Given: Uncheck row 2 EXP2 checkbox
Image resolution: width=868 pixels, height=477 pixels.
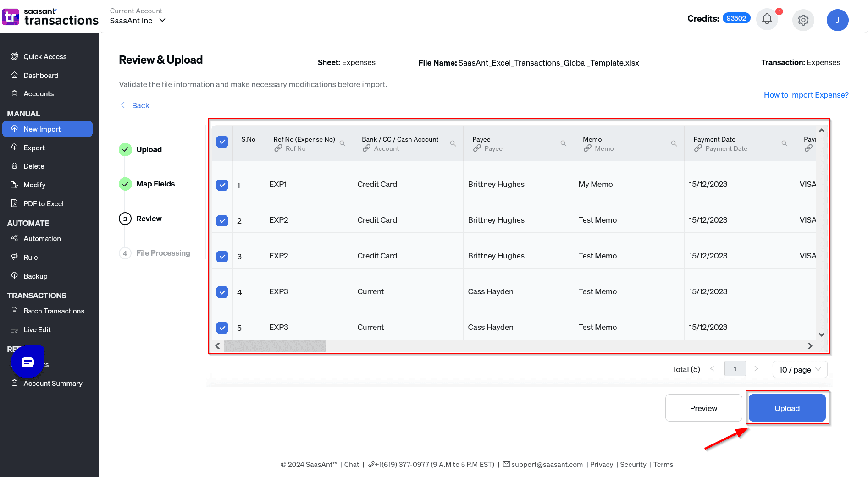Looking at the screenshot, I should click(222, 221).
